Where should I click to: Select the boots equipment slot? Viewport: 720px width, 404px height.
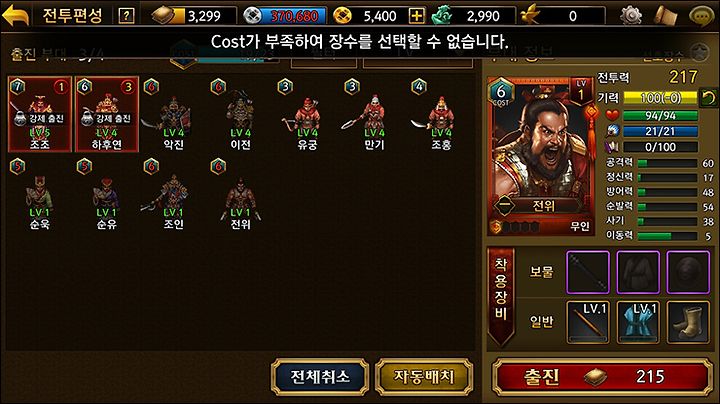(688, 322)
